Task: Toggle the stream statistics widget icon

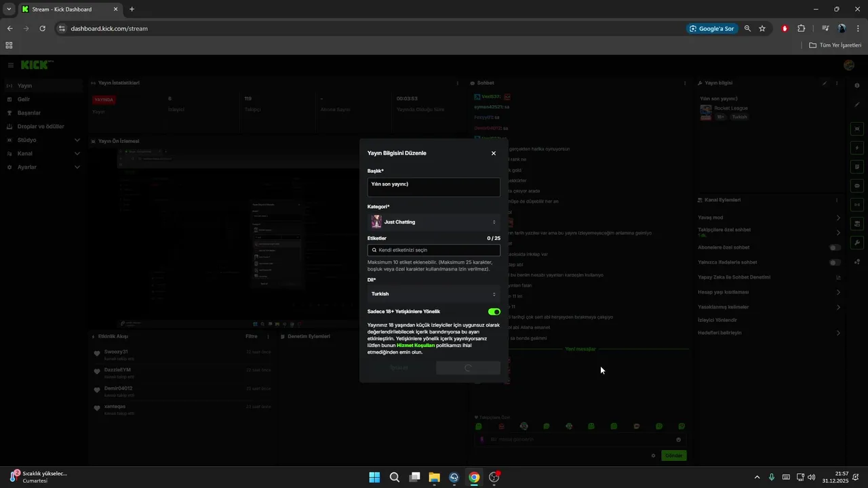Action: pyautogui.click(x=857, y=205)
